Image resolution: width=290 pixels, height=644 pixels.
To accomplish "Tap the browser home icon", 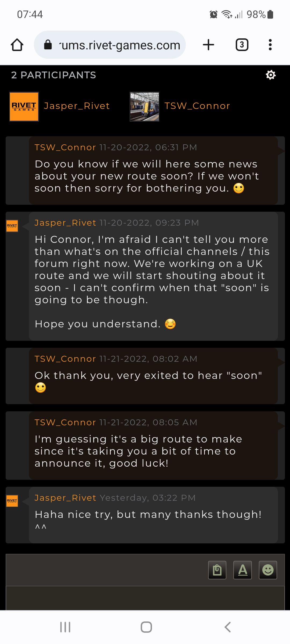I will 17,45.
